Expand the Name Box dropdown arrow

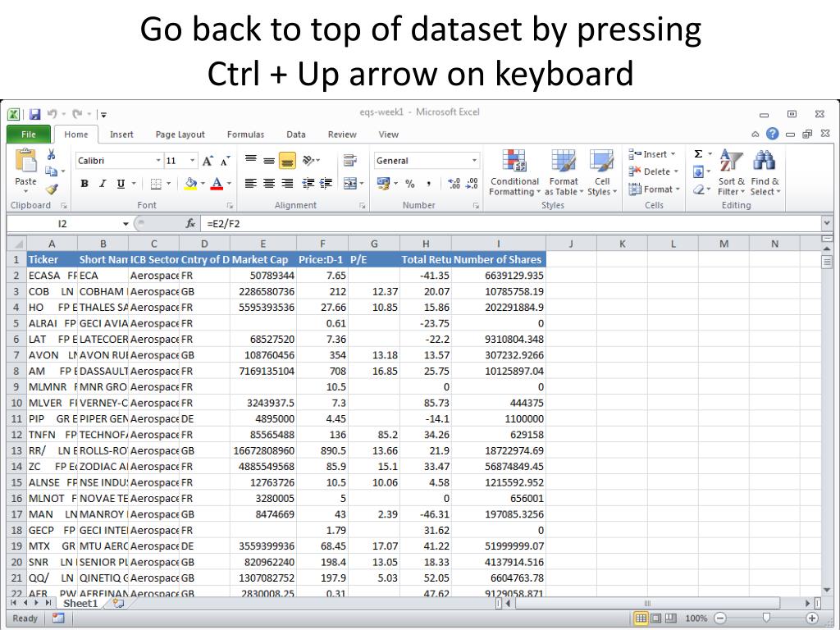(x=126, y=224)
